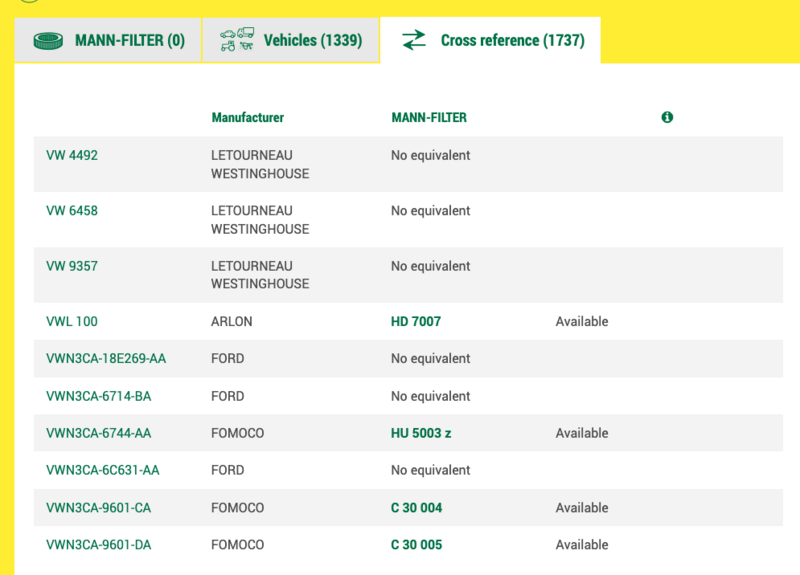Screen dimensions: 800x575
Task: Click the info icon in table header
Action: [x=667, y=117]
